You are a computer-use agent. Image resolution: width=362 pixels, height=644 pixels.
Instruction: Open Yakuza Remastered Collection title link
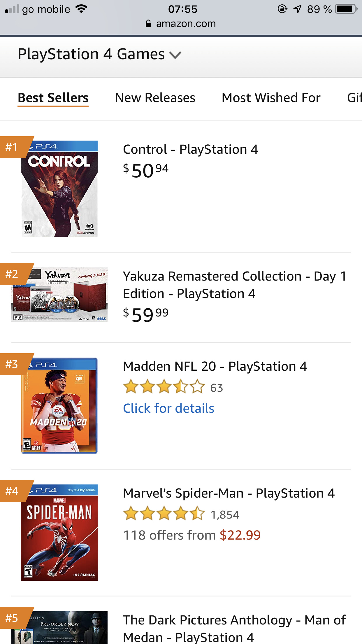[x=234, y=285]
